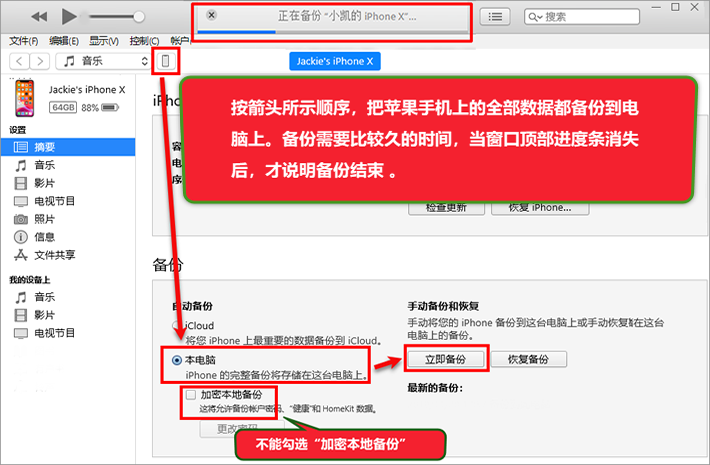Open the 显示(V) menu

104,41
